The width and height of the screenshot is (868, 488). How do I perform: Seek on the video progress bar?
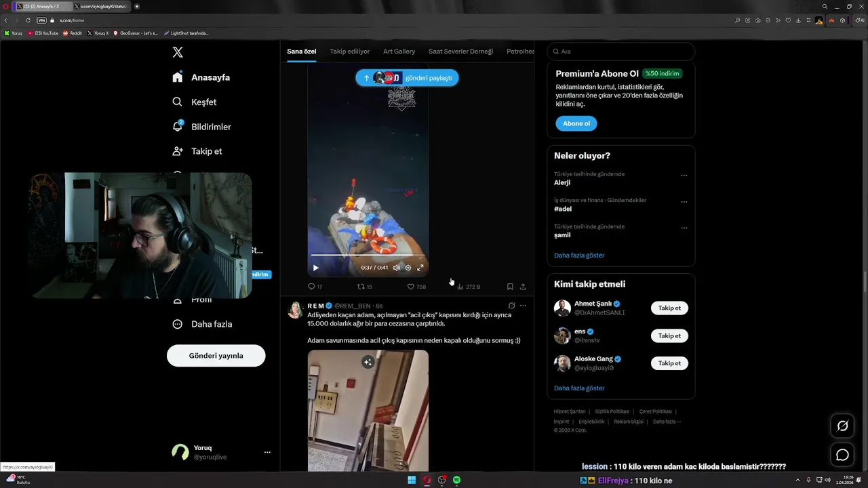point(368,256)
